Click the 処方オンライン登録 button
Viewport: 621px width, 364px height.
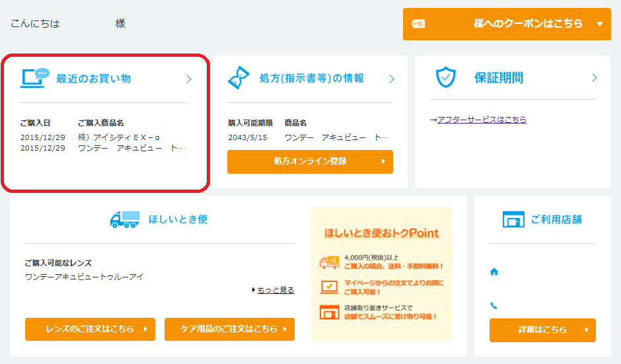pos(310,162)
